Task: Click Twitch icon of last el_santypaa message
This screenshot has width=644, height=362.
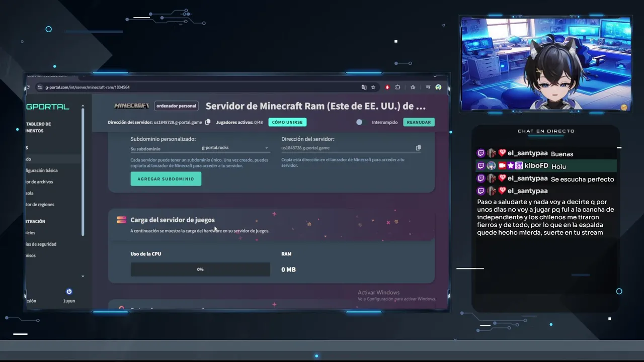Action: 480,191
